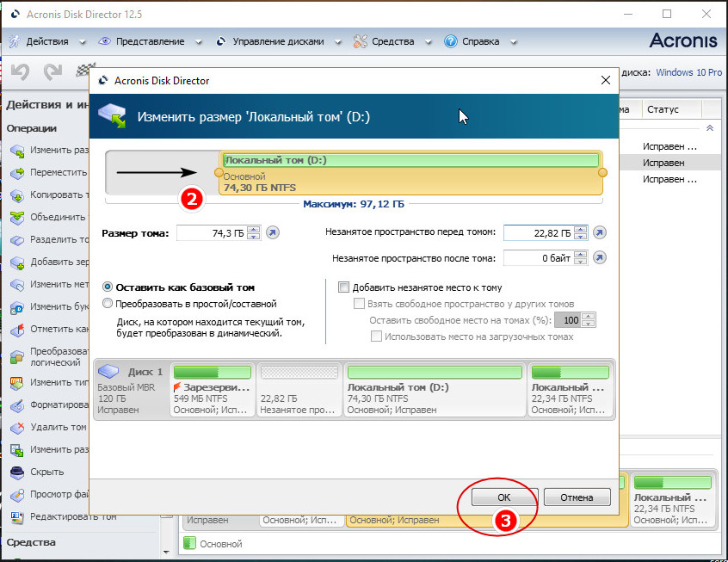Increase Размер тома using spinner up arrow
This screenshot has width=728, height=562.
click(253, 230)
